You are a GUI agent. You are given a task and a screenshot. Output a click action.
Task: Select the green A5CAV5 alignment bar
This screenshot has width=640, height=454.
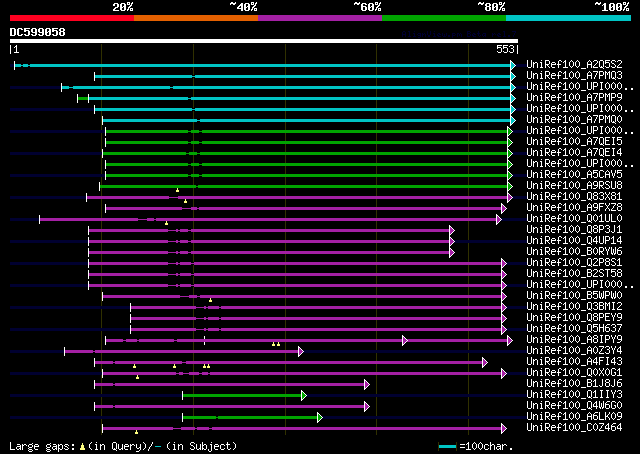(307, 176)
